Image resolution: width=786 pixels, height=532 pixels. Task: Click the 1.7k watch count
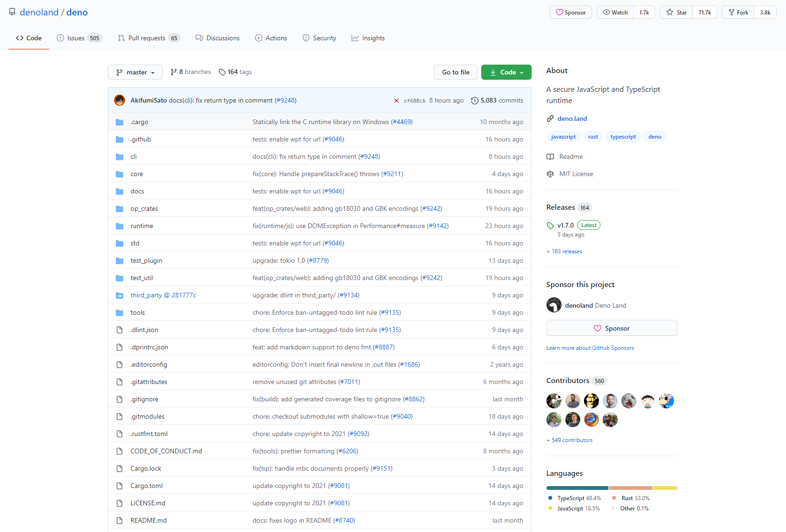pos(644,12)
